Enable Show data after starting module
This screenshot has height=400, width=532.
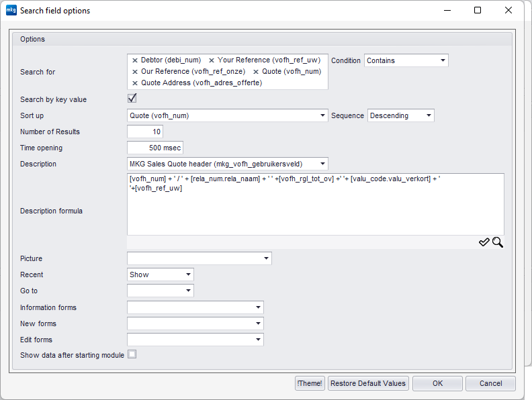click(132, 354)
